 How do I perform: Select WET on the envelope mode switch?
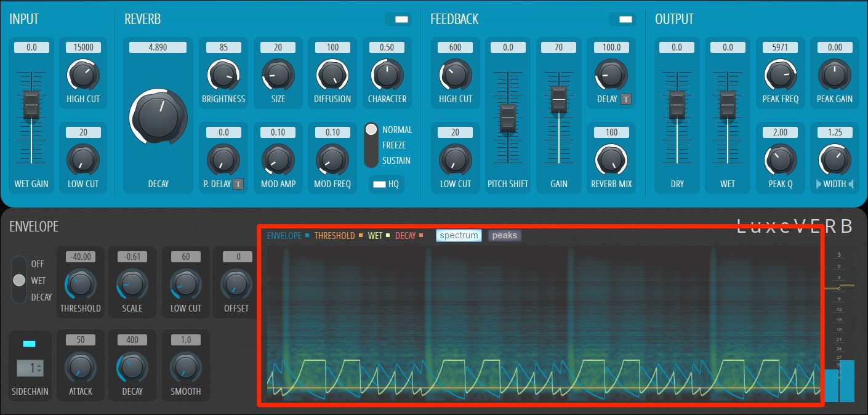[x=38, y=280]
